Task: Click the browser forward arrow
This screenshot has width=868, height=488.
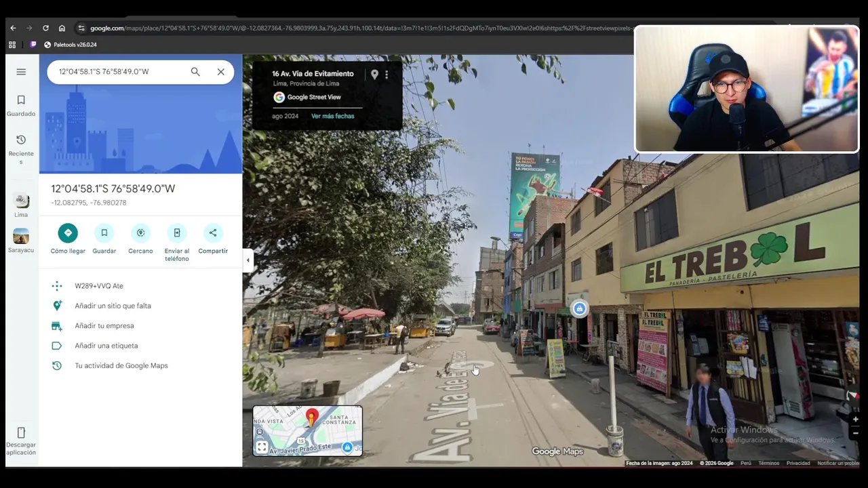Action: (x=29, y=28)
